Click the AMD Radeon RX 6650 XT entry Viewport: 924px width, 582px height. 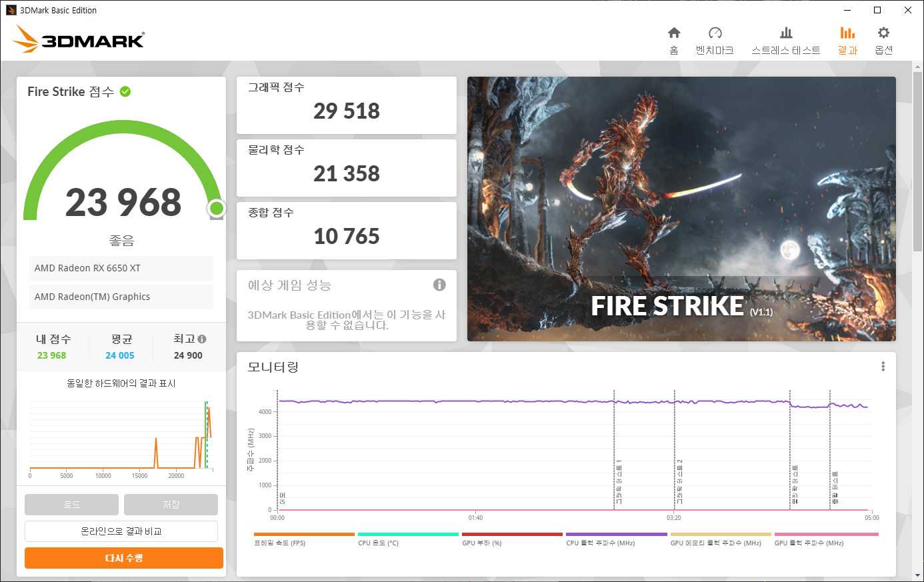tap(121, 268)
